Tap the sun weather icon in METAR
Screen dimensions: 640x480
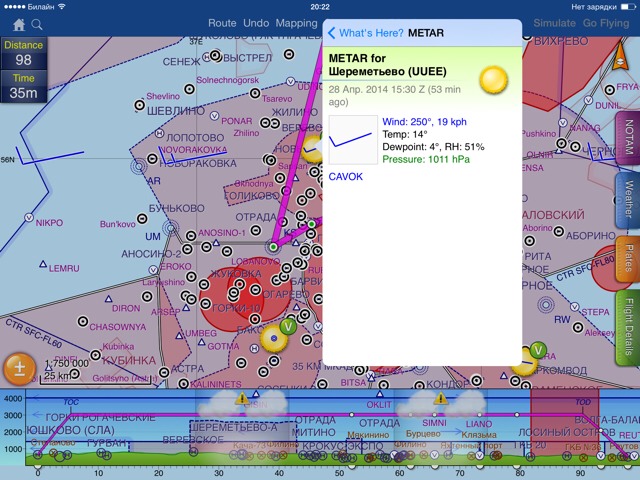click(493, 78)
